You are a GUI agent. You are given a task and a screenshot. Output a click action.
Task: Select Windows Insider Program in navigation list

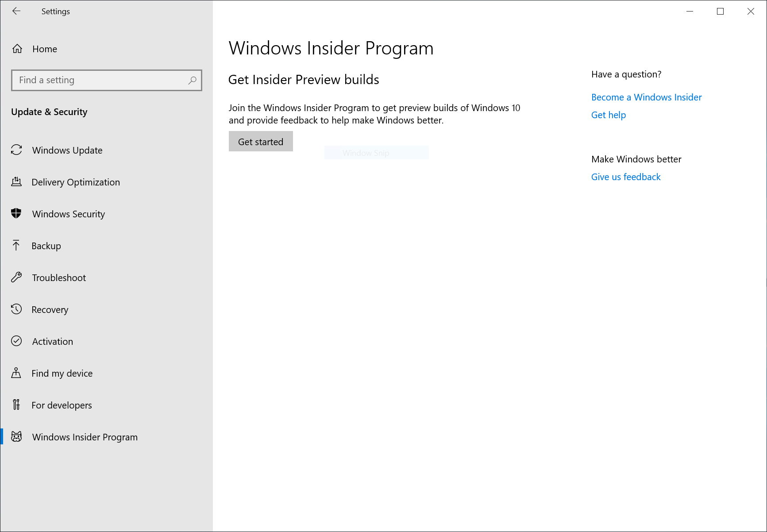click(x=85, y=437)
